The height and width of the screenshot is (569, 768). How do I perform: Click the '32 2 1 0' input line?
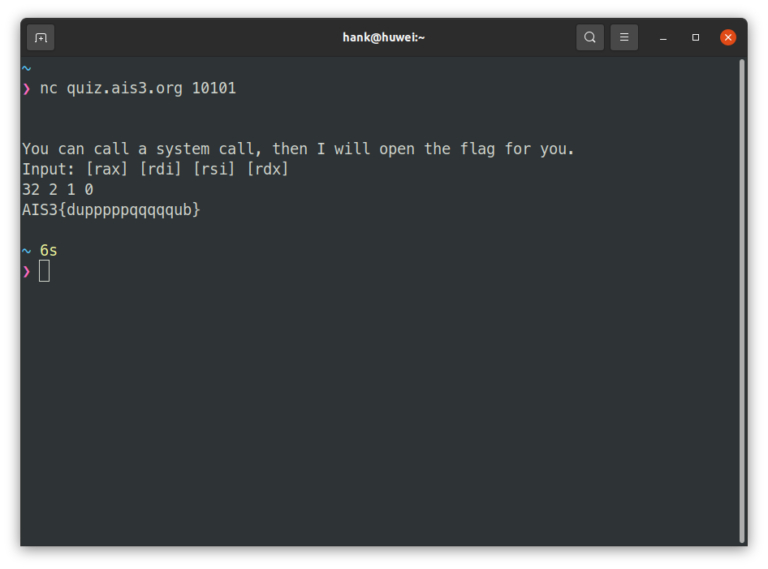58,189
